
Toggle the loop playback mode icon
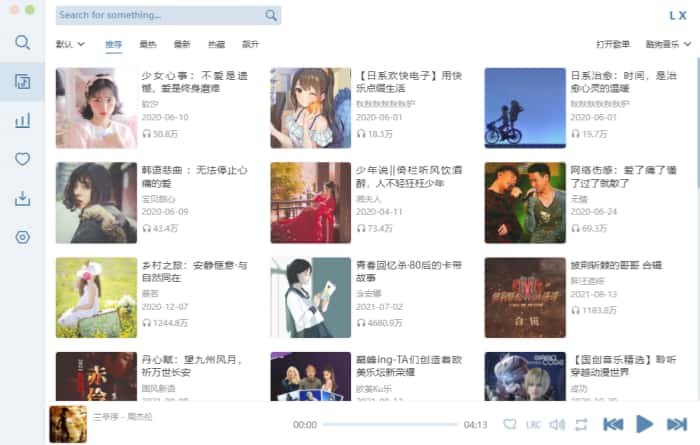point(581,424)
